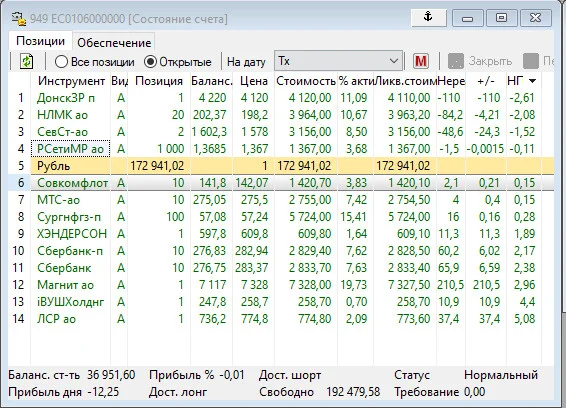Click row number 6 cell
This screenshot has width=566, height=408.
coord(19,183)
